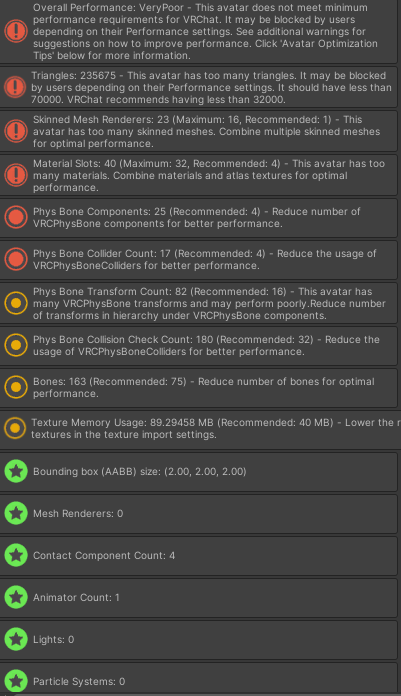Click the Phys Bone Collision Check warning icon
Screen dimensions: 401x696
pos(16,345)
